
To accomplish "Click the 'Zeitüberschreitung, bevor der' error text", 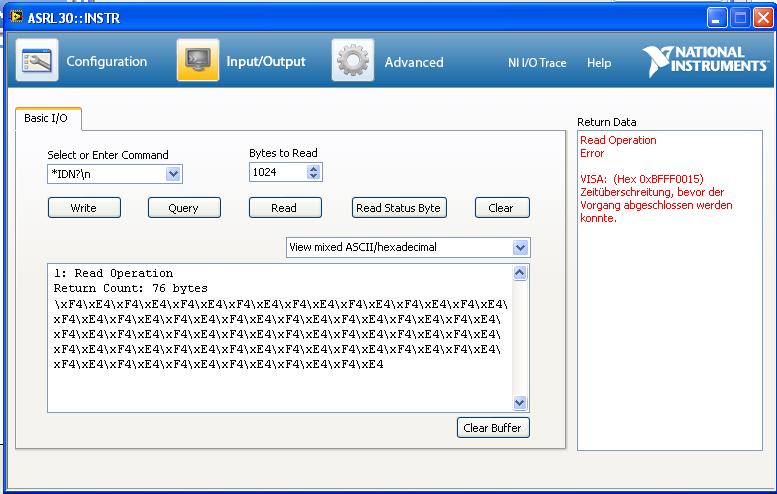I will point(652,192).
